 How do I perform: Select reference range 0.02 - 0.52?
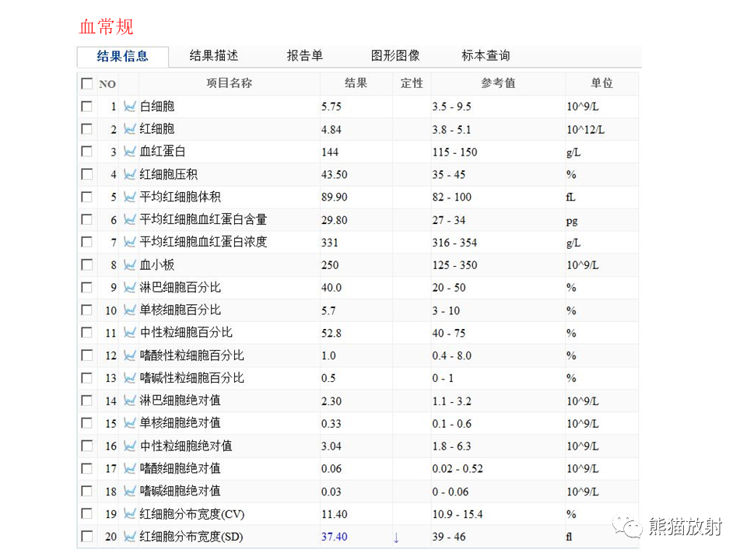point(458,468)
